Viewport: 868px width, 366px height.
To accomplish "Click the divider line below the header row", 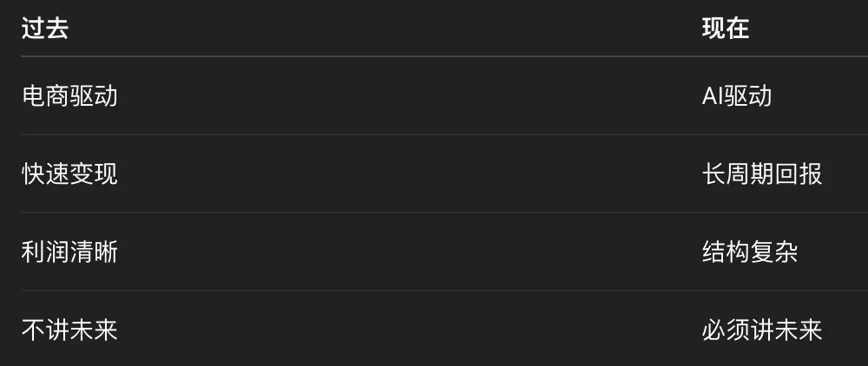I will [x=434, y=56].
